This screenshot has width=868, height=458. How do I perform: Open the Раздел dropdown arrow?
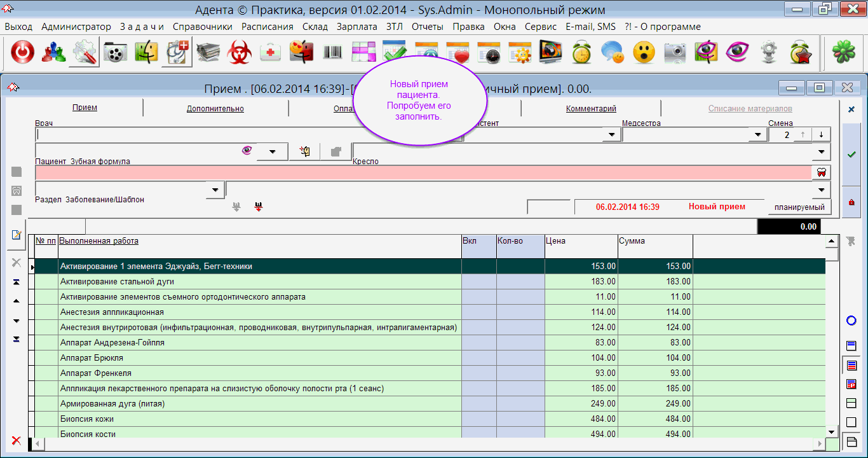tap(215, 190)
